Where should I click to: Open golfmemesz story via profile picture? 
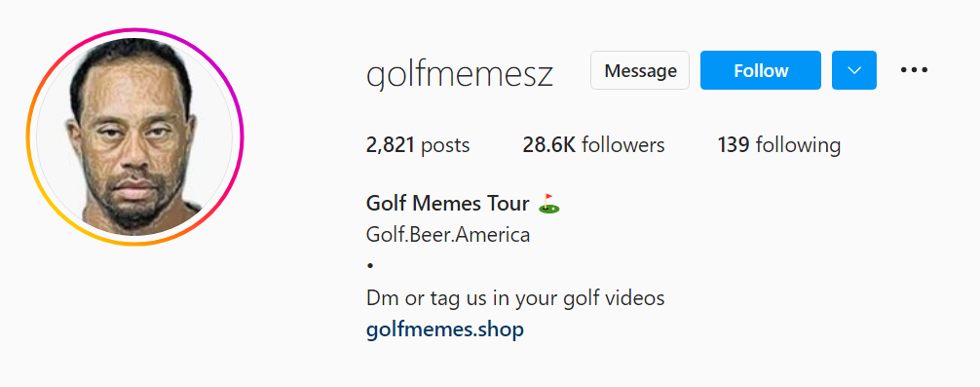pyautogui.click(x=135, y=136)
